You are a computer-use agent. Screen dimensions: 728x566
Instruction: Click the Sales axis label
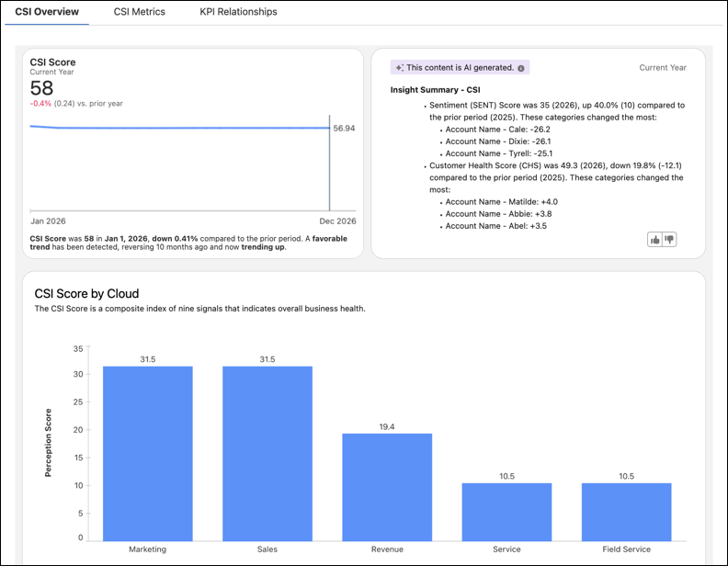point(267,549)
